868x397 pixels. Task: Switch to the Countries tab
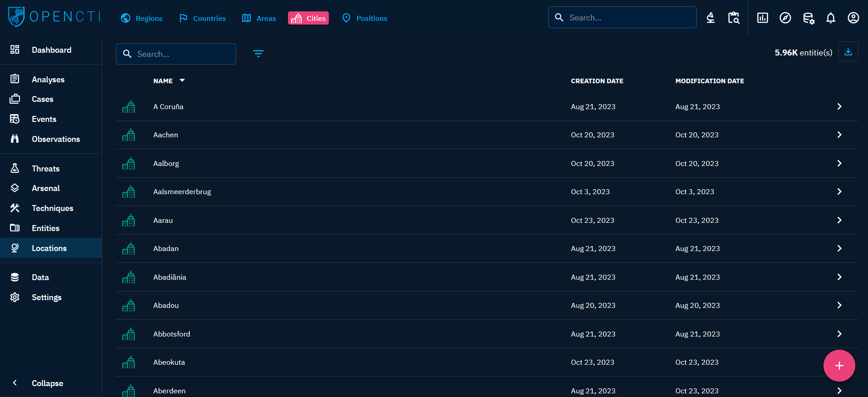pyautogui.click(x=202, y=18)
